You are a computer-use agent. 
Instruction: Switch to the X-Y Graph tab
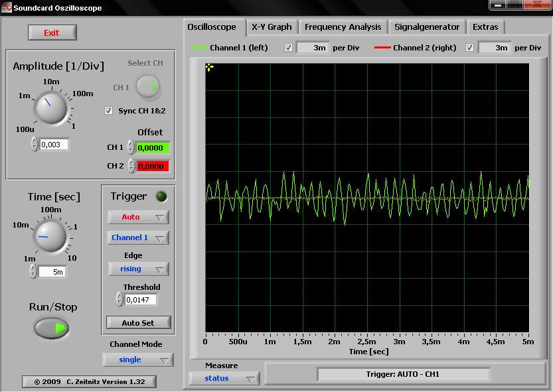pos(272,27)
